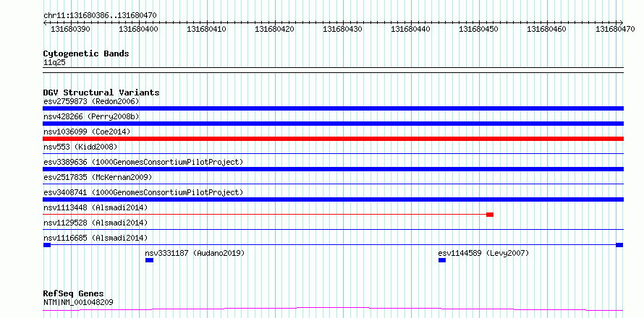Select the blue esv3408741 variant bar
The width and height of the screenshot is (644, 318).
tap(333, 199)
